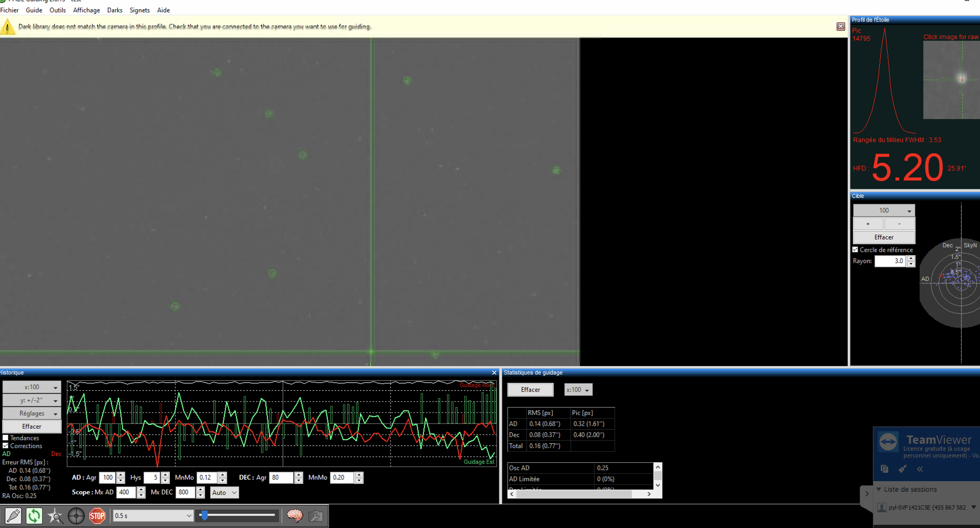Image resolution: width=980 pixels, height=528 pixels.
Task: Click the MnMo 0.12 input field
Action: [x=206, y=477]
